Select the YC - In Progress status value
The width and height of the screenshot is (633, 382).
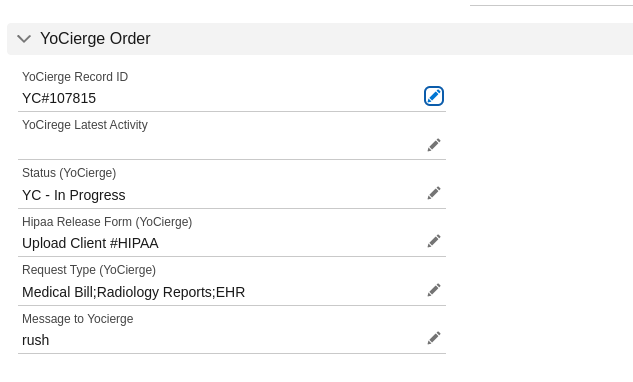[74, 195]
